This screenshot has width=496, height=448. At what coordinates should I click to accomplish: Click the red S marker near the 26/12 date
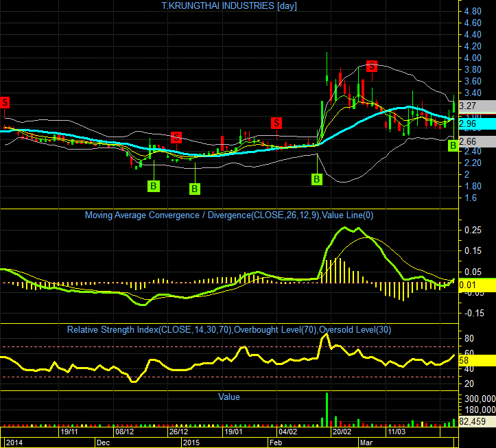[x=176, y=137]
